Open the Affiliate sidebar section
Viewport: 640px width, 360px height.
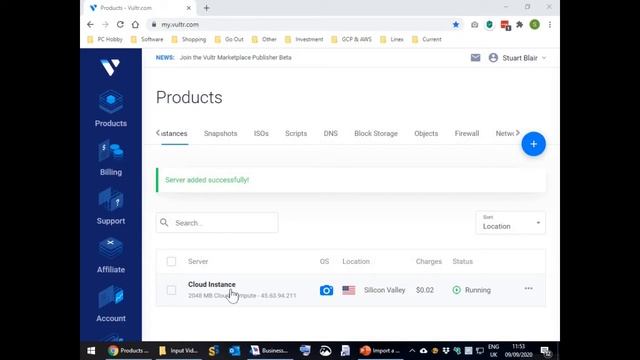pos(111,256)
